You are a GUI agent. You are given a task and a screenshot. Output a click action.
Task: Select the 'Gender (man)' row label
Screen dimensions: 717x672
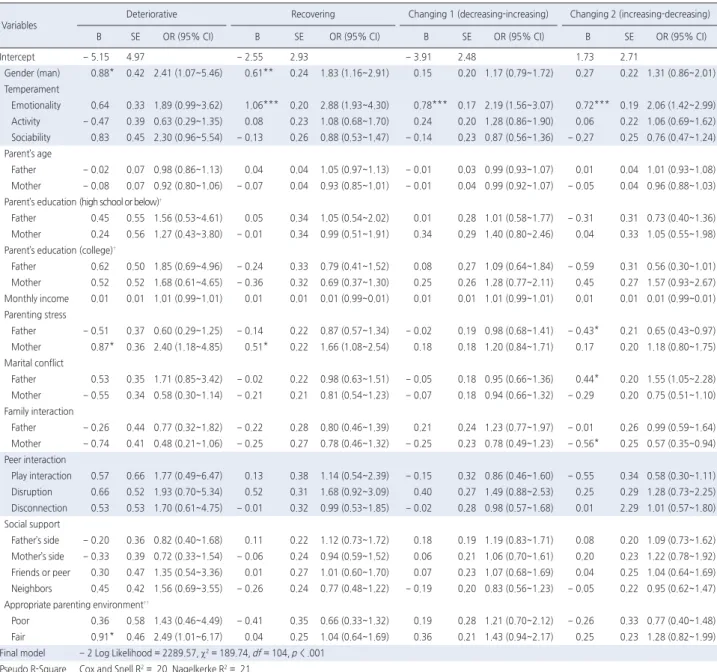[32, 73]
